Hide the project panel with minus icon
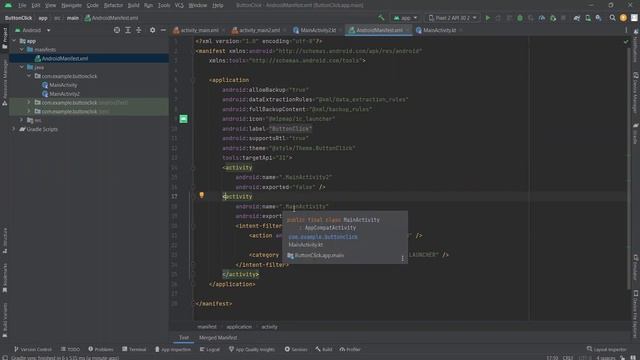The width and height of the screenshot is (640, 360). coord(163,30)
